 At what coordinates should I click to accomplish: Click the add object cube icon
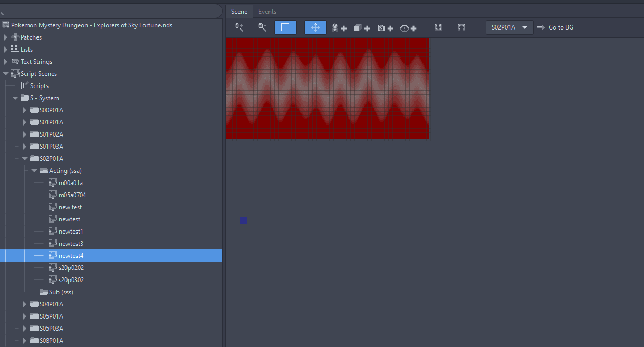[362, 28]
